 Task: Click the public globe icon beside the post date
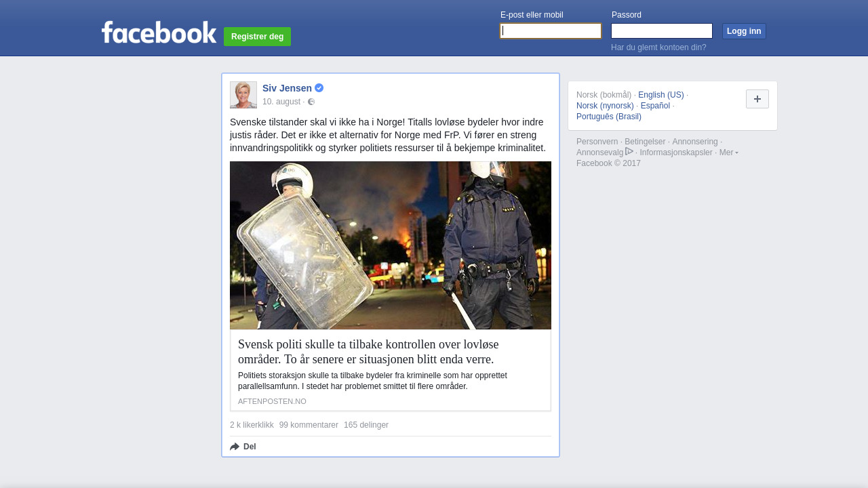[311, 102]
